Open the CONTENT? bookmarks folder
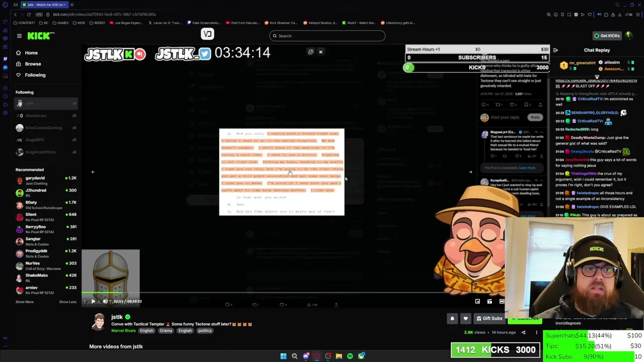The height and width of the screenshot is (362, 644). tap(25, 23)
